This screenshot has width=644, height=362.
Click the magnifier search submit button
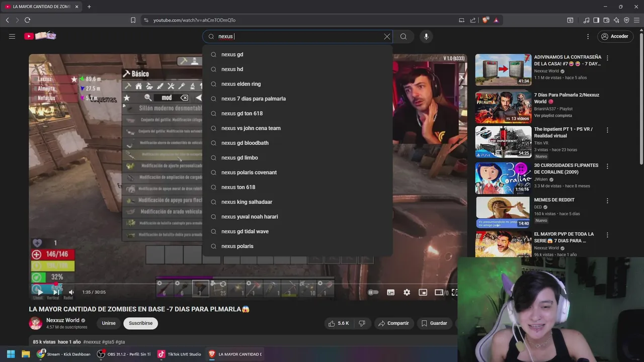tap(404, 36)
